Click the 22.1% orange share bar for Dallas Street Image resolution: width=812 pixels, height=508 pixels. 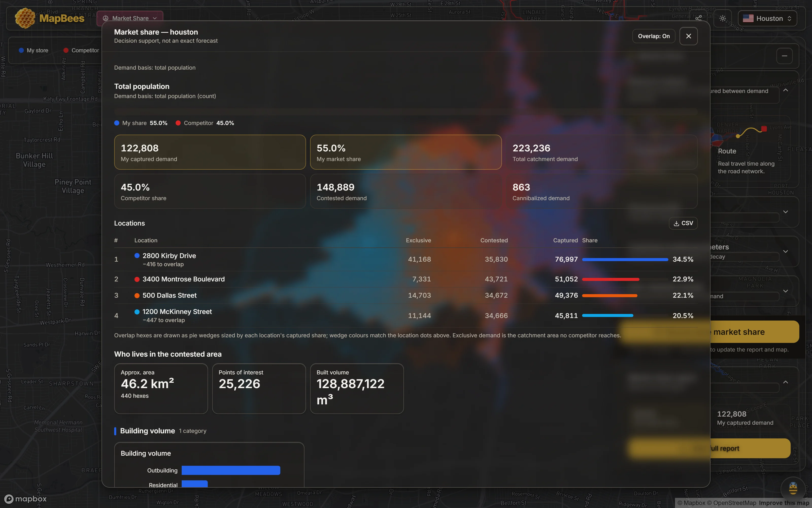[609, 296]
